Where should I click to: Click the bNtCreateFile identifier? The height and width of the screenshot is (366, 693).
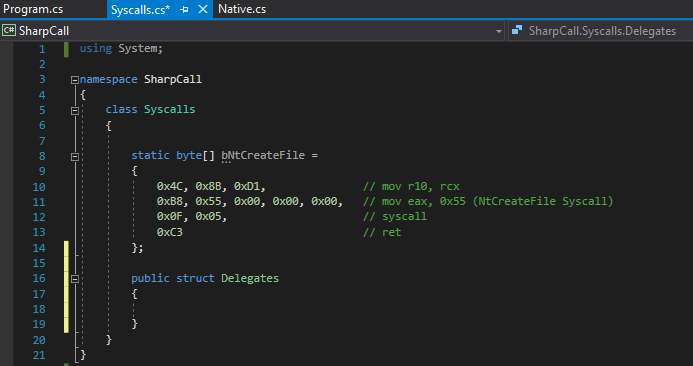click(x=263, y=155)
